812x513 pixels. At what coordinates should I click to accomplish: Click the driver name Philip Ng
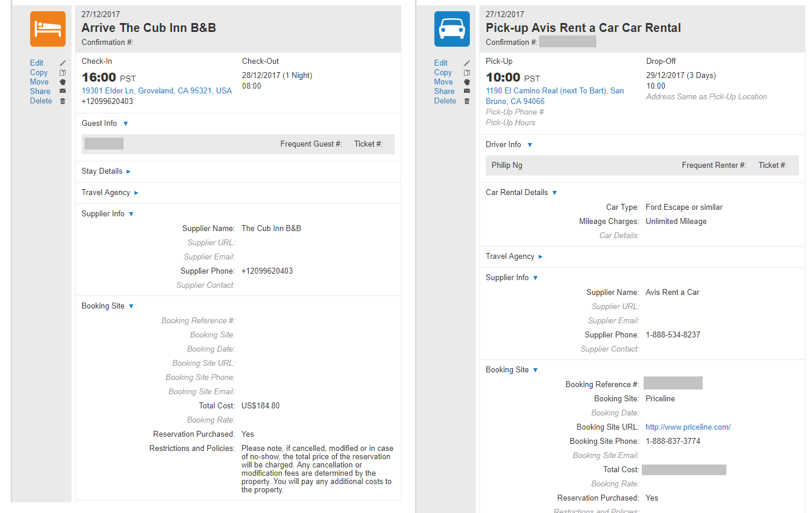click(507, 165)
